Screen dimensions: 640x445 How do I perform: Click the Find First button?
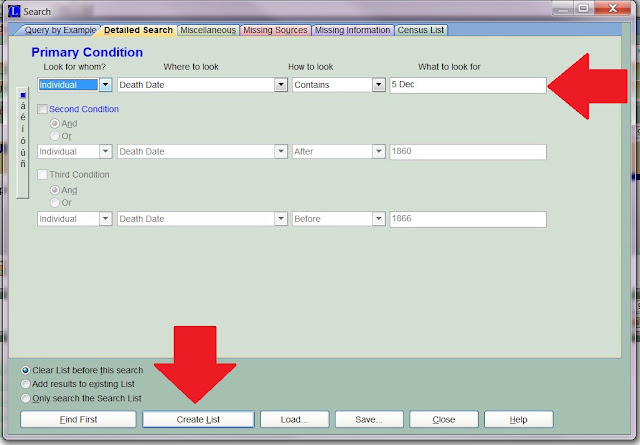pyautogui.click(x=78, y=419)
